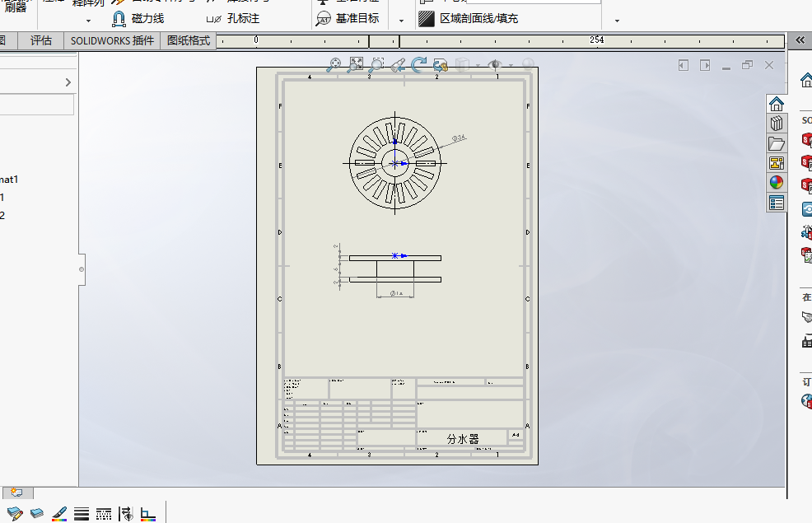Click the circular top view drawing

(394, 163)
